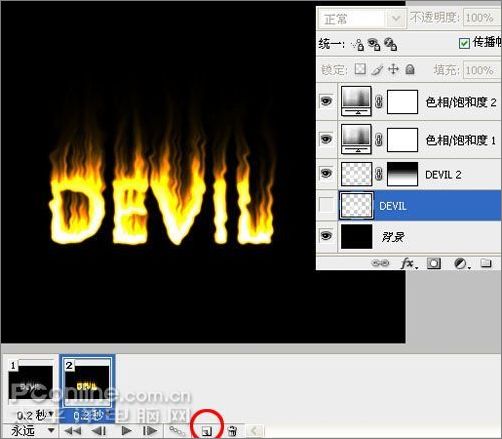Duplicate the selected frame
Image resolution: width=502 pixels, height=439 pixels.
(x=207, y=432)
